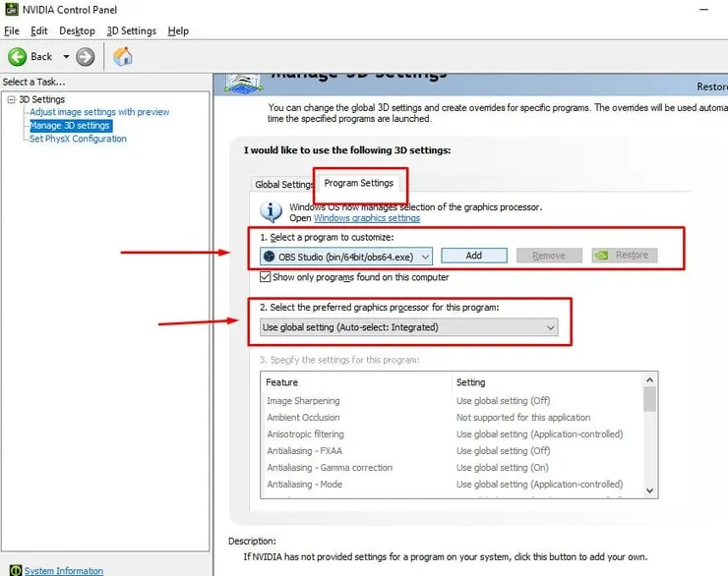Click the green Back arrow icon
This screenshot has height=576, width=728.
pyautogui.click(x=17, y=57)
